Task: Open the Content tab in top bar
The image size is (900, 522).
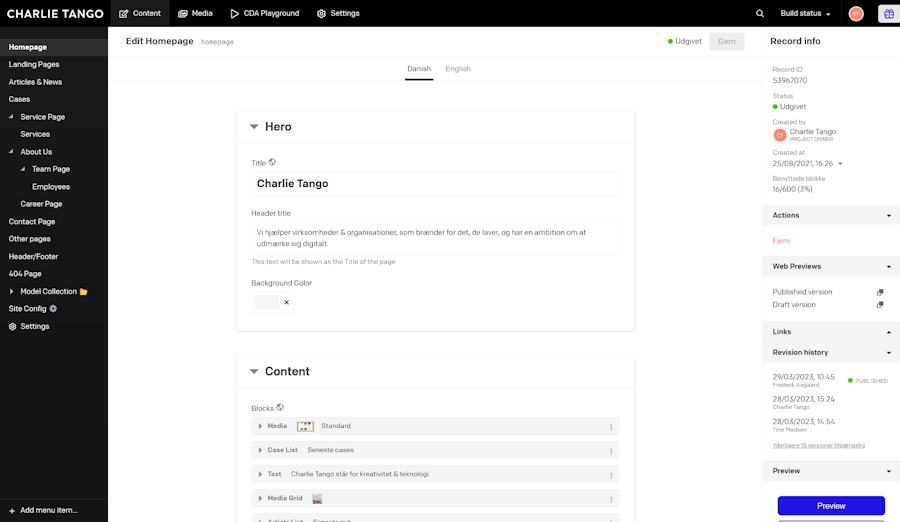Action: (140, 13)
